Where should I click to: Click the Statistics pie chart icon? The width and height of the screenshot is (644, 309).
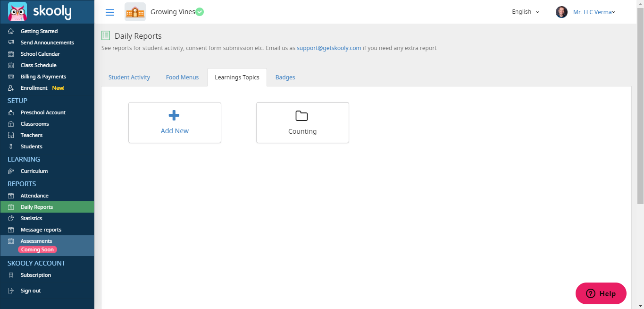click(11, 218)
